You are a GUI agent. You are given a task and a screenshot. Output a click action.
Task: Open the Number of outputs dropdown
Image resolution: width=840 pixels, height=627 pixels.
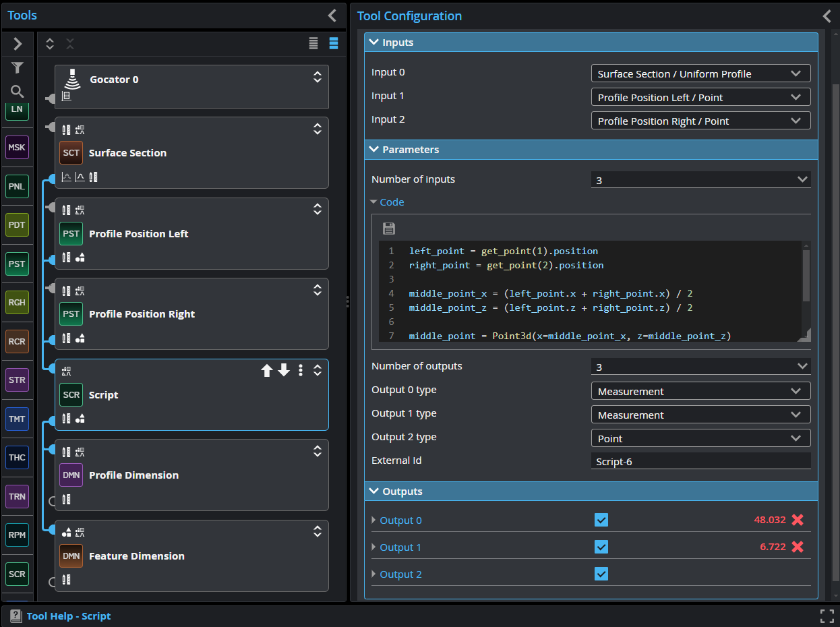coord(700,367)
